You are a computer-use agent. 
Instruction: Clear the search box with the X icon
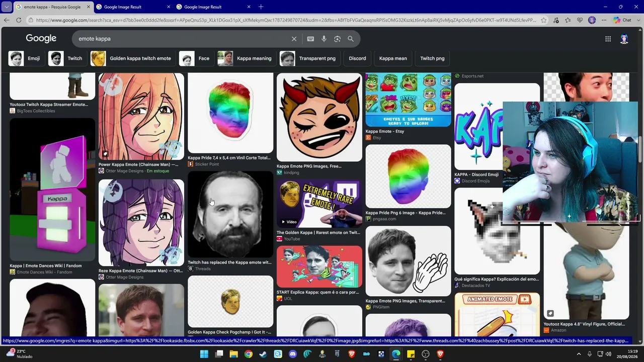(x=294, y=39)
